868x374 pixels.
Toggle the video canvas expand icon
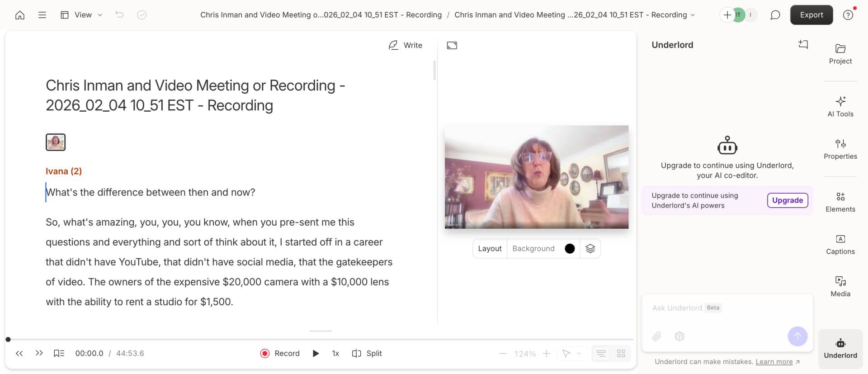[452, 45]
